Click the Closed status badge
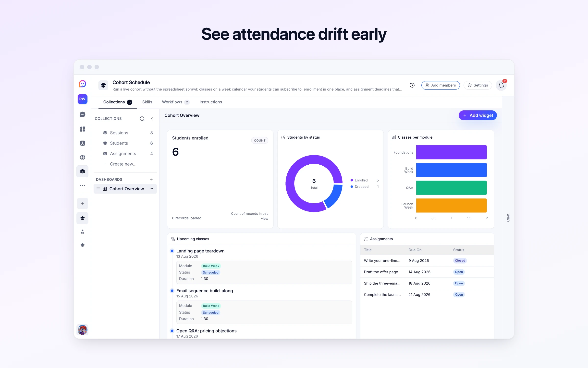 [460, 261]
